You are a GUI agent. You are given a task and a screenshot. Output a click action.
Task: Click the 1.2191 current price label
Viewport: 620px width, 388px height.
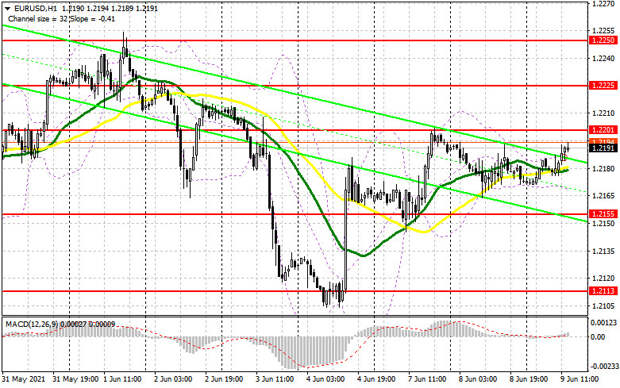pos(603,148)
